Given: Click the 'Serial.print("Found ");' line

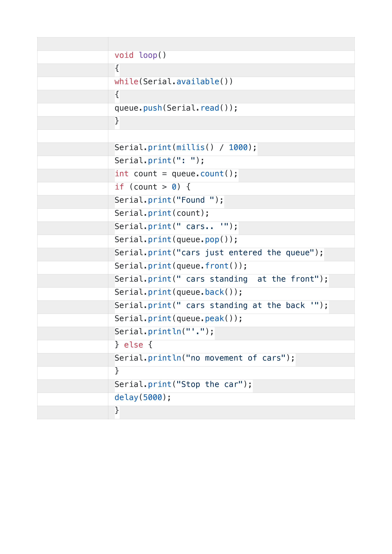Looking at the screenshot, I should (169, 200).
